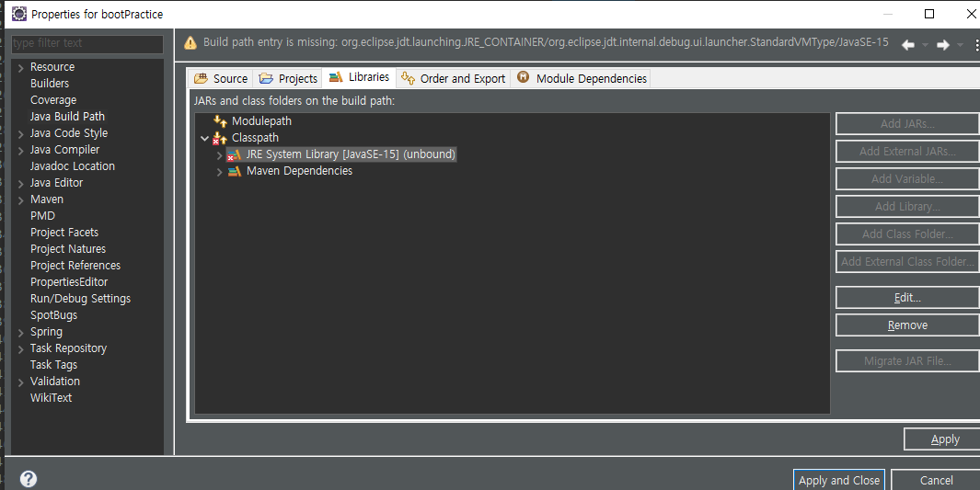Expand the Validation category

(x=20, y=382)
